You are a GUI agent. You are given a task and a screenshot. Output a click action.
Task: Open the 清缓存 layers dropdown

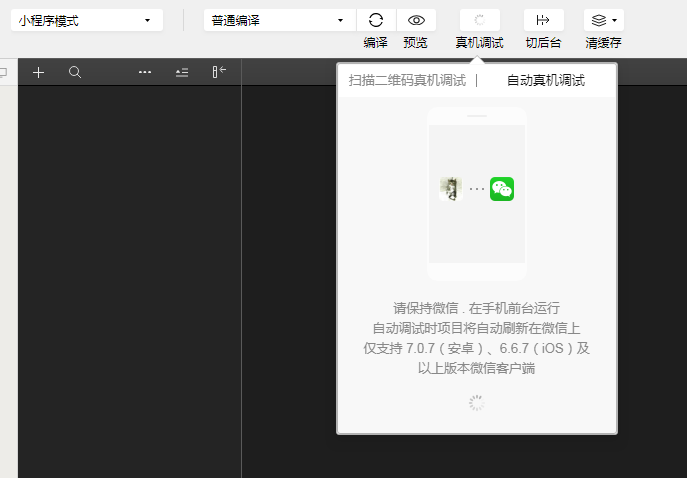click(x=604, y=20)
